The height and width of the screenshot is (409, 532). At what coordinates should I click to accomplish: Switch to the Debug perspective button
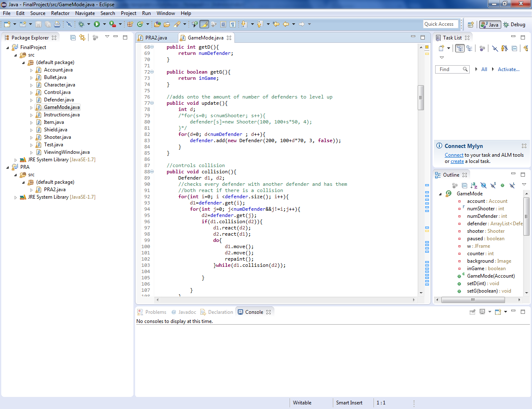point(514,25)
